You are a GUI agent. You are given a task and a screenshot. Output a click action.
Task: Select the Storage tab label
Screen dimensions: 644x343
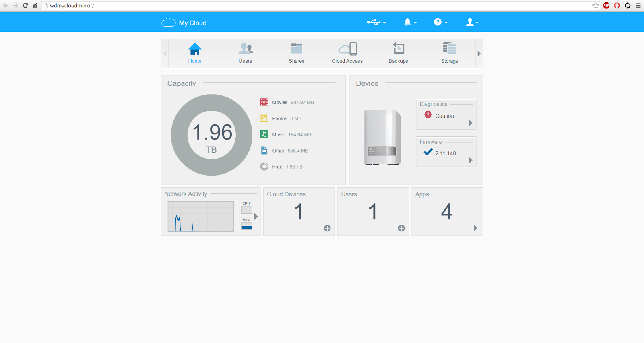tap(450, 61)
